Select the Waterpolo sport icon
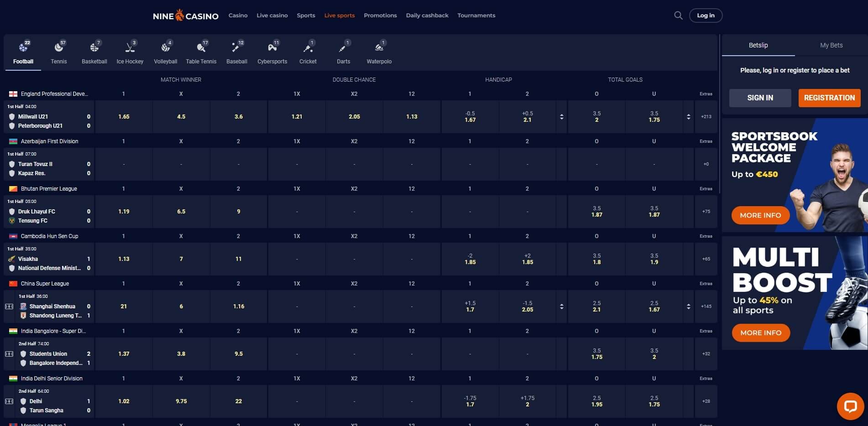The height and width of the screenshot is (426, 868). point(379,47)
